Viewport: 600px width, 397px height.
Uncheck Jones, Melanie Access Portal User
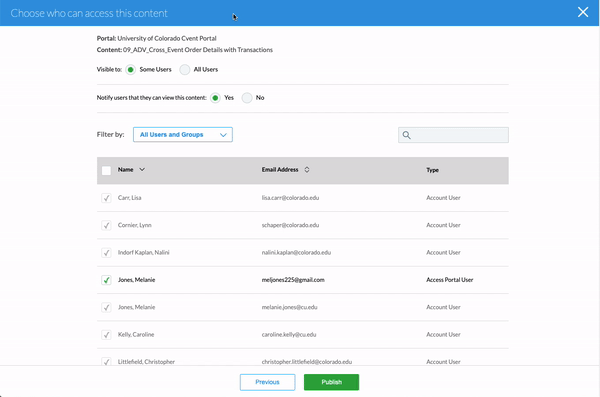pyautogui.click(x=106, y=280)
